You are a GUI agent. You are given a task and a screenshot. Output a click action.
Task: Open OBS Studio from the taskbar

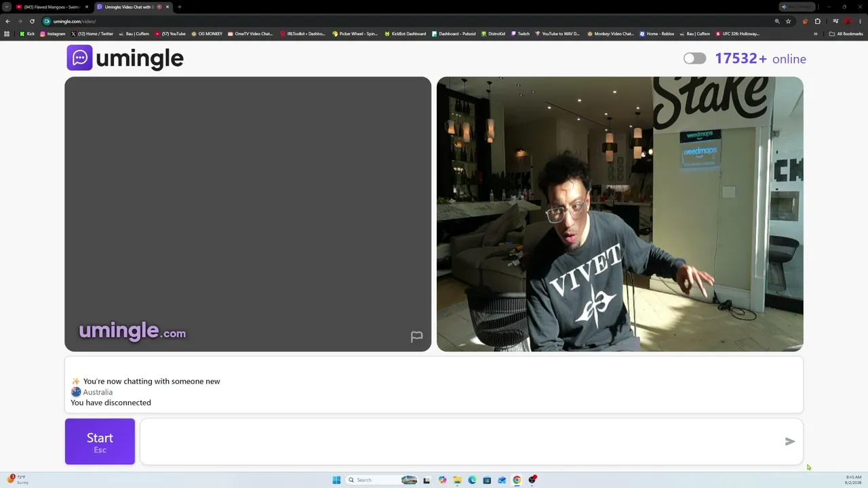(x=532, y=480)
